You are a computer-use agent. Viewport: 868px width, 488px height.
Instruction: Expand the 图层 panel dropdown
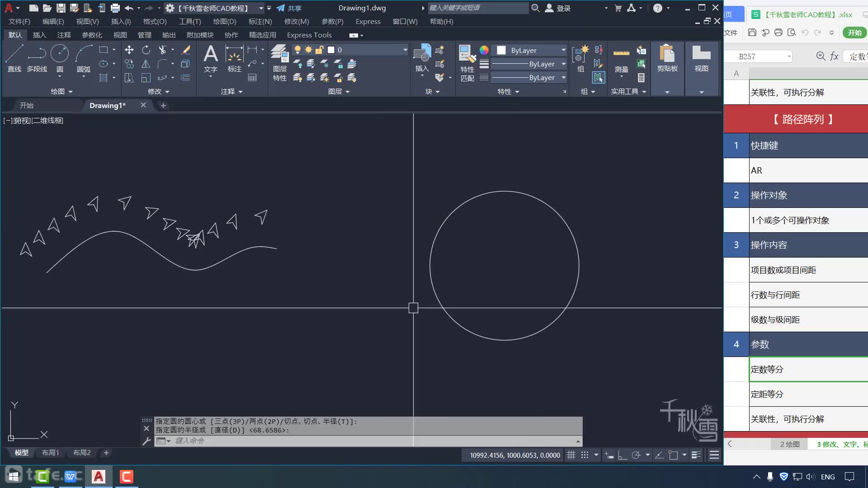pos(339,91)
